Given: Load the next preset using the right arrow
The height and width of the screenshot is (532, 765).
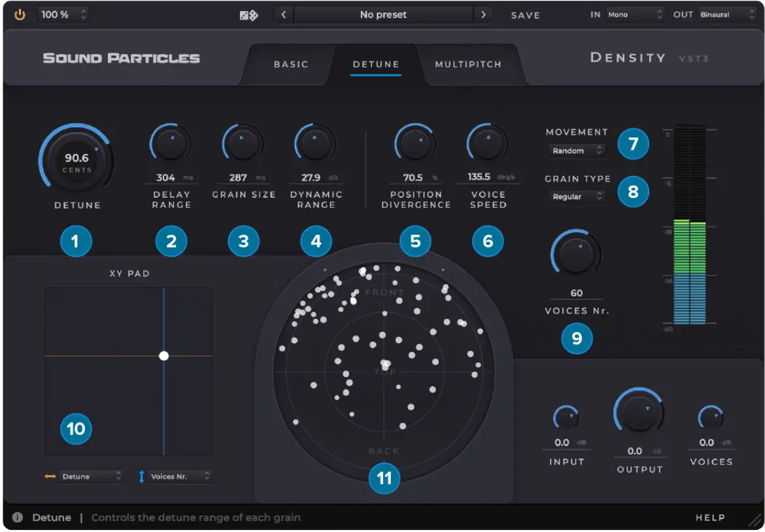Looking at the screenshot, I should [484, 14].
